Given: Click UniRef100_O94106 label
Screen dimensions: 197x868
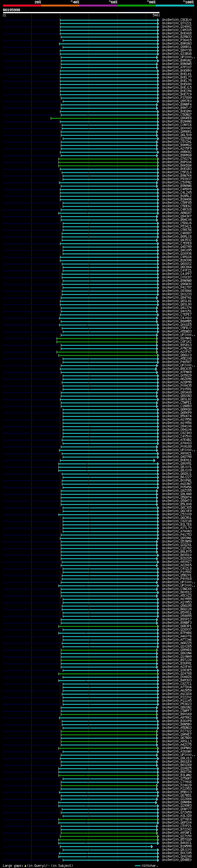Looking at the screenshot, I should 176,426.
